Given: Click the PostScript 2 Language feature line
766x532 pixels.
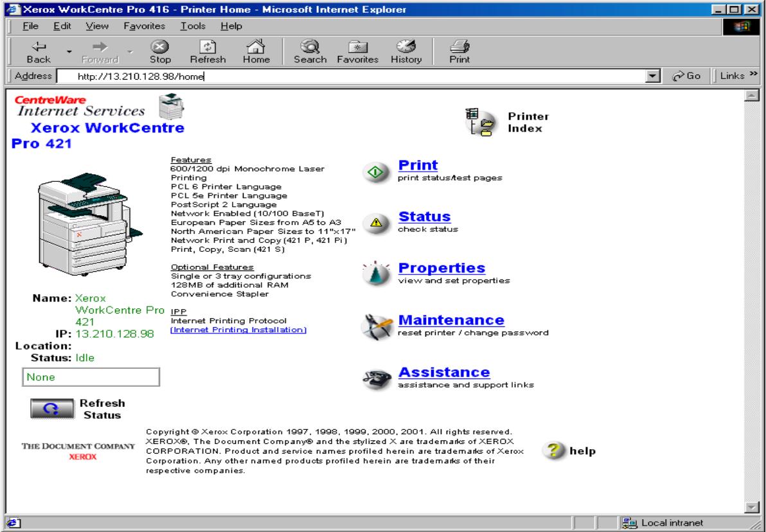Looking at the screenshot, I should (x=224, y=205).
